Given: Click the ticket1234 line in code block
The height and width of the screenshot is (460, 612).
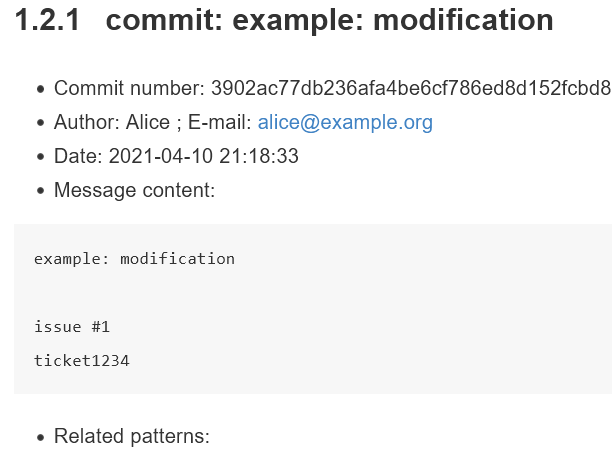Looking at the screenshot, I should point(82,361).
